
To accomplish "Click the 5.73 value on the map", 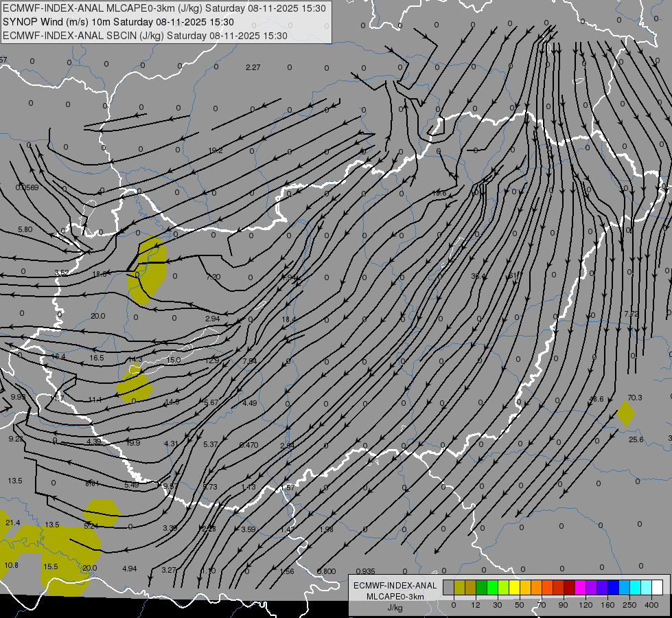I will point(210,487).
